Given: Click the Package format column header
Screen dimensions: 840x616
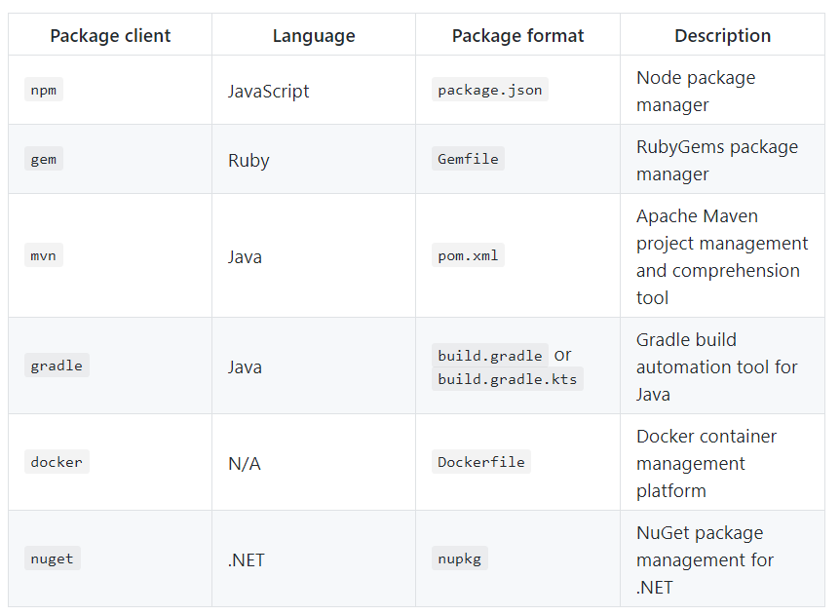Looking at the screenshot, I should [x=517, y=35].
